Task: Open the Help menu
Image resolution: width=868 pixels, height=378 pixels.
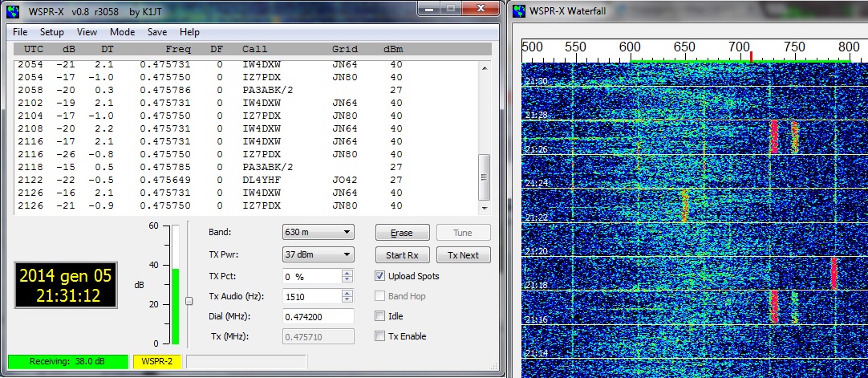Action: pyautogui.click(x=189, y=32)
